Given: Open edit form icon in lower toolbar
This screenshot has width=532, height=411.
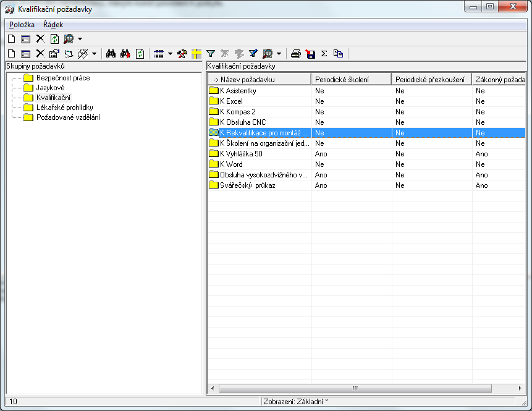Looking at the screenshot, I should 26,54.
